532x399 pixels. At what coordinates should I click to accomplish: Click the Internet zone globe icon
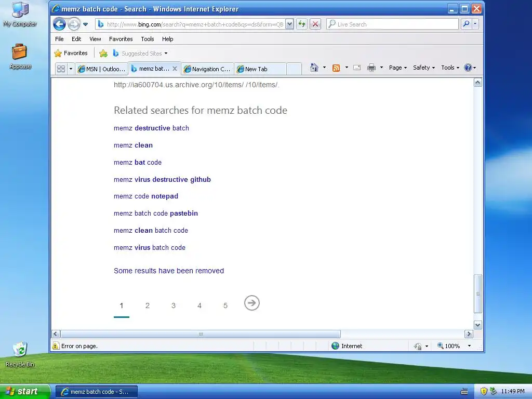click(x=335, y=345)
